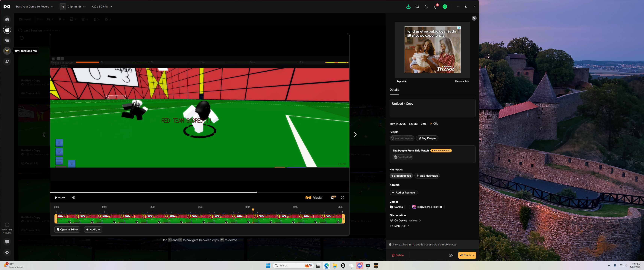Screen dimensions: 644x270
Task: Open the Medal home sidebar icon
Action: [x=7, y=19]
